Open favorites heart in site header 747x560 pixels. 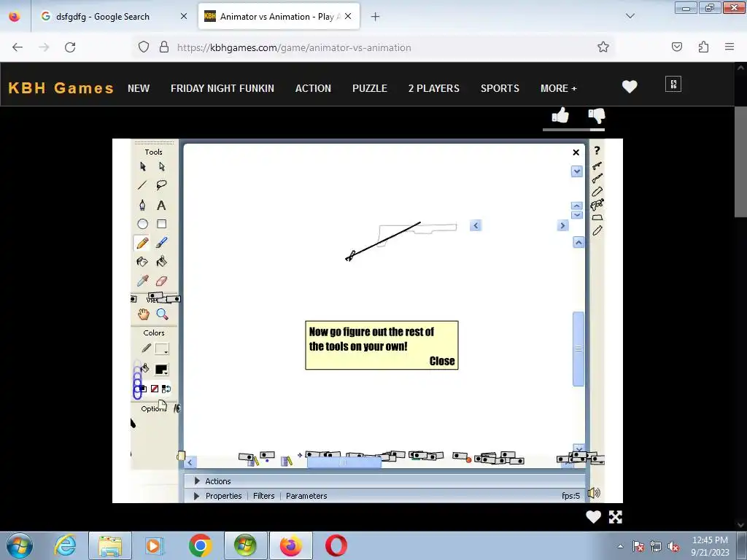630,87
